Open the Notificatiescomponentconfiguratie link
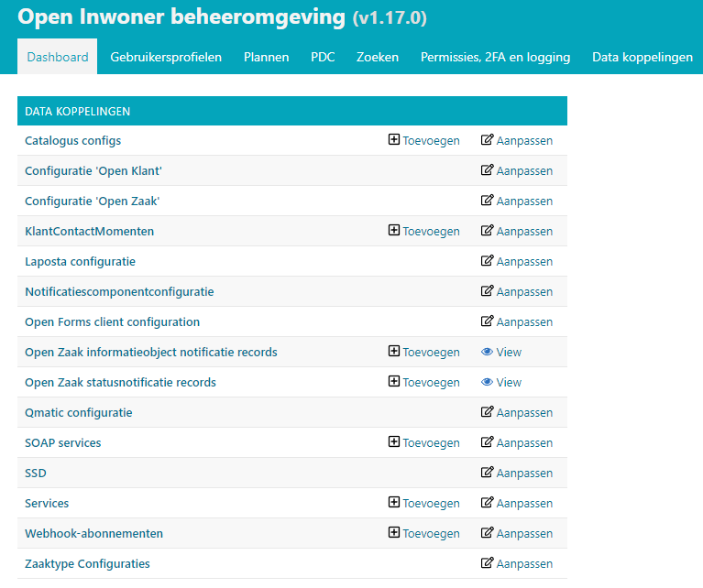Screen dimensions: 703x588 (119, 291)
